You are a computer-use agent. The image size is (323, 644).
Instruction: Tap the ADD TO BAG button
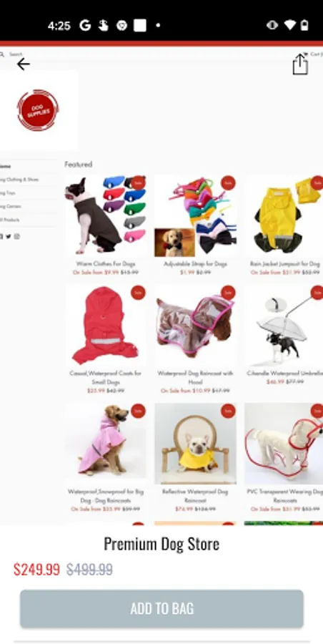click(161, 609)
